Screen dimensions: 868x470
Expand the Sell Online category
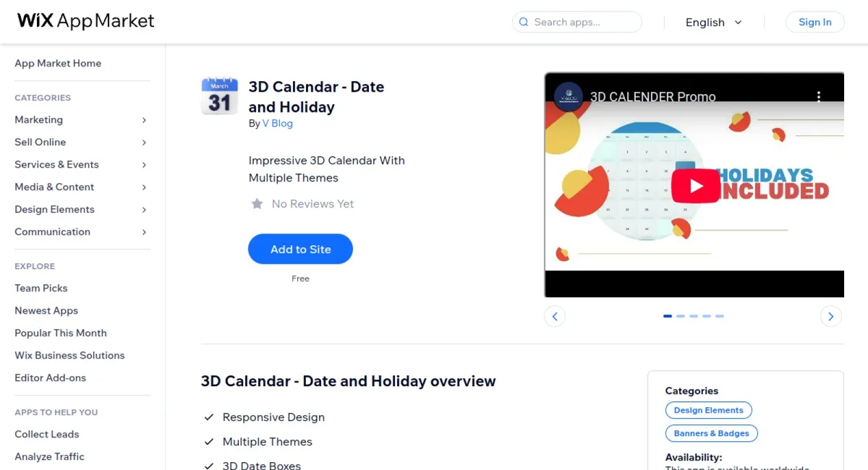click(x=40, y=142)
